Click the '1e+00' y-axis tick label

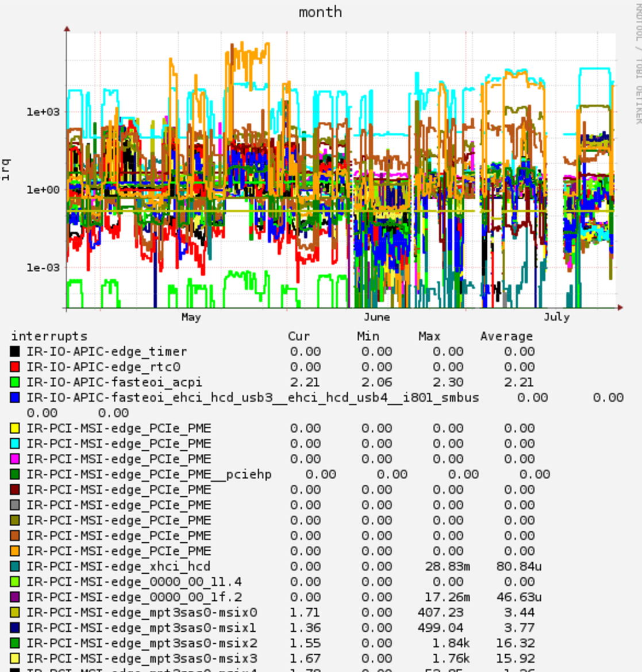[43, 190]
